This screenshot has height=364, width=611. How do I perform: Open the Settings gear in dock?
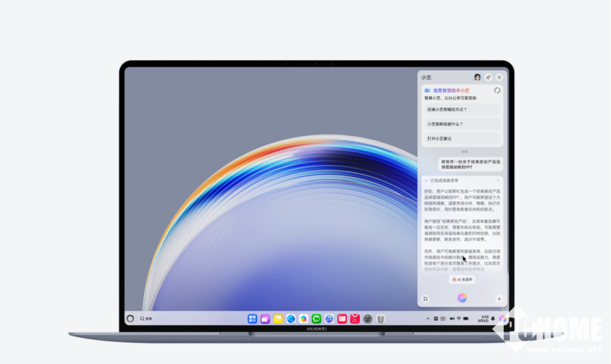(367, 319)
